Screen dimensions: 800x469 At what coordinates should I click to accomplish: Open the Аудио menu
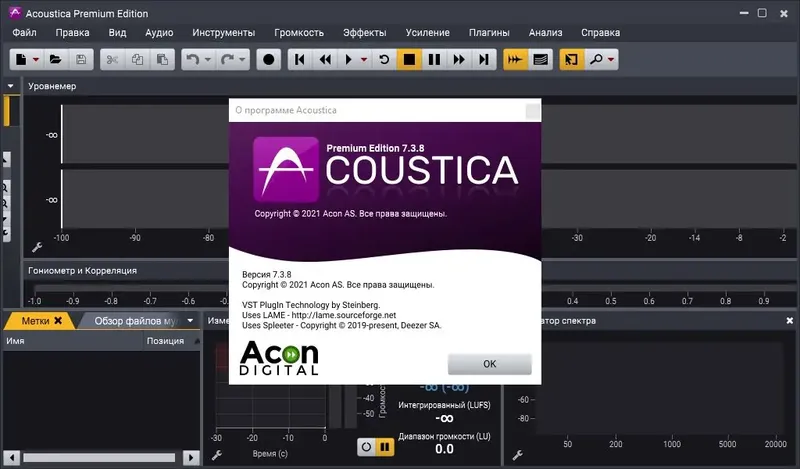159,33
